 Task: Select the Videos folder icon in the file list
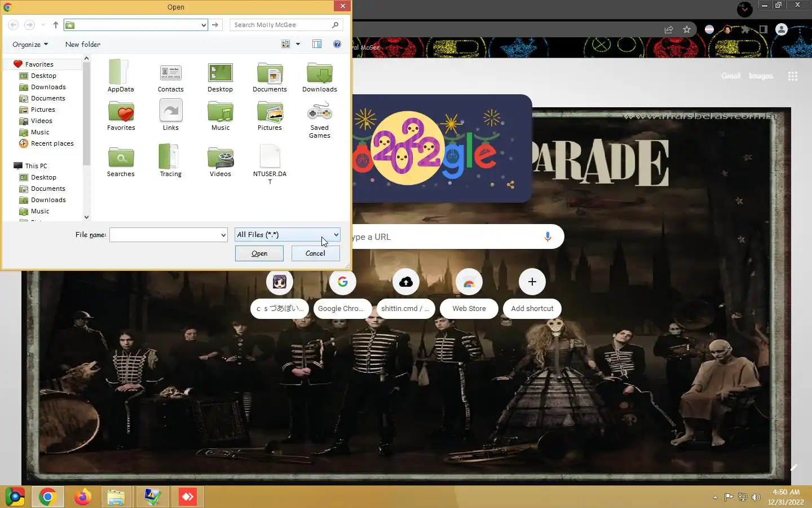pos(220,161)
